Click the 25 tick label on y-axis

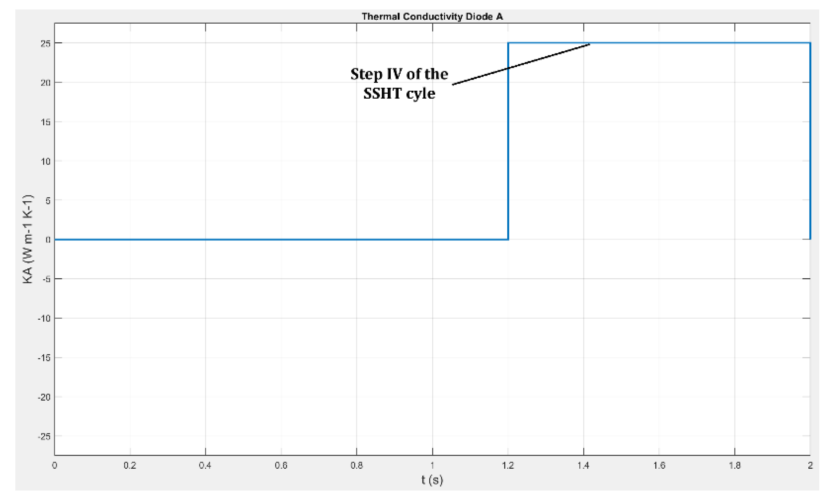pos(46,44)
